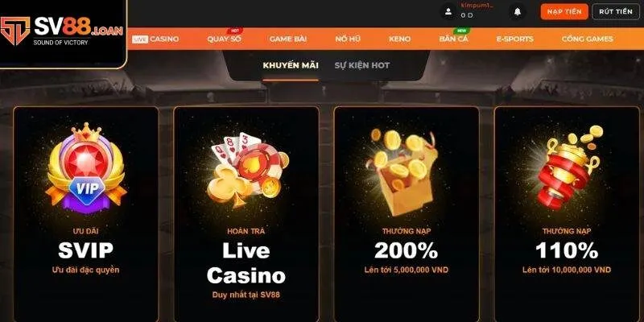
Task: Open the notification bell icon
Action: 518,11
